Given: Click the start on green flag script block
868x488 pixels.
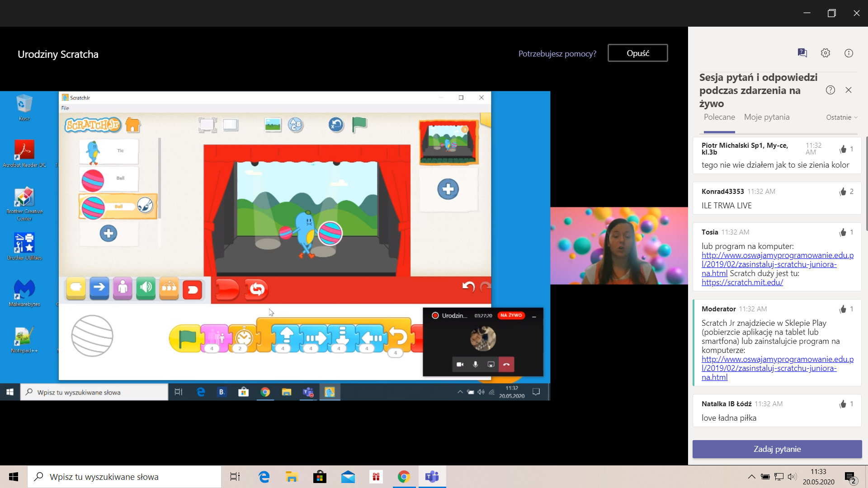Looking at the screenshot, I should 185,338.
